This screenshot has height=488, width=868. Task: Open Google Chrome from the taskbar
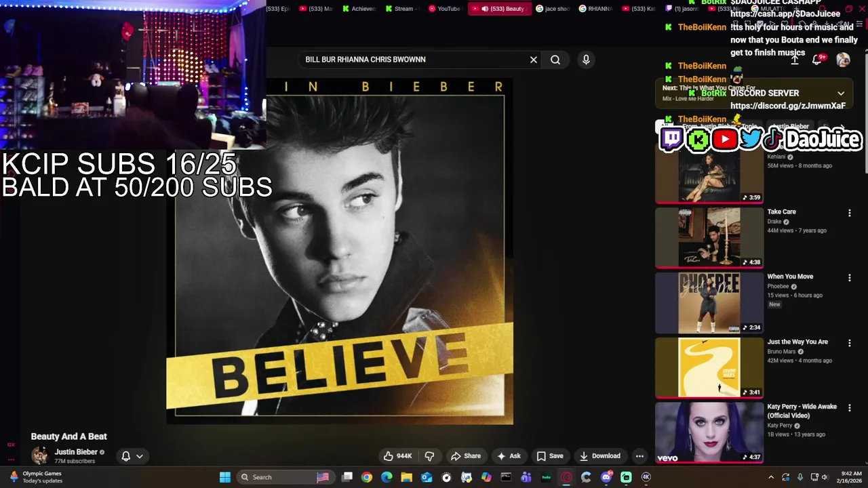367,477
